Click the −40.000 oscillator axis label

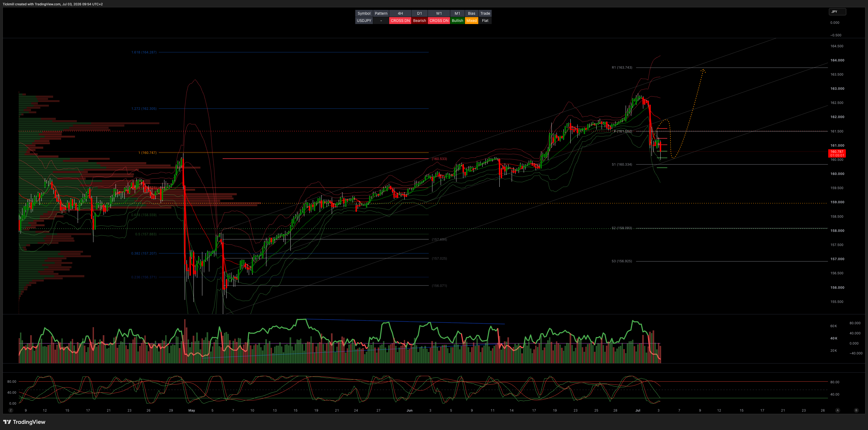[856, 353]
